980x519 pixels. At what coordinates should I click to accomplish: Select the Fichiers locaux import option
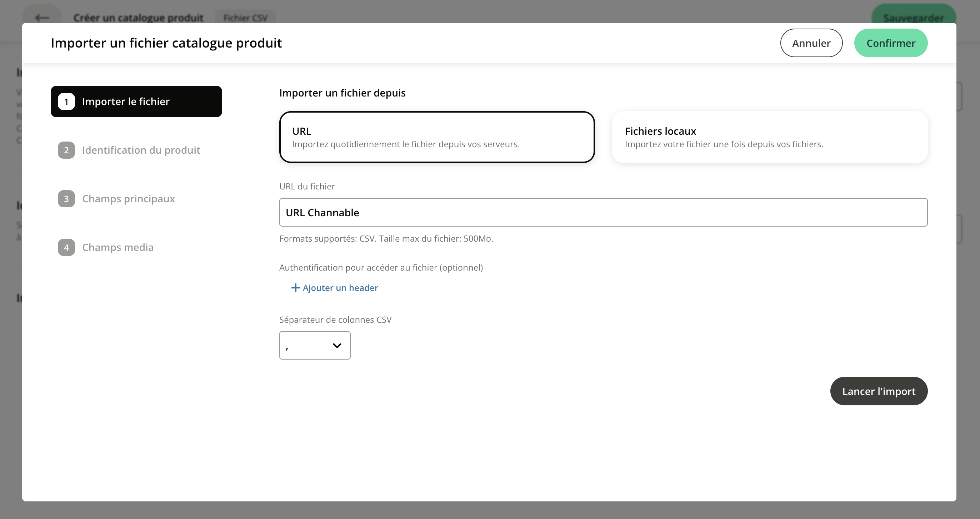(769, 137)
